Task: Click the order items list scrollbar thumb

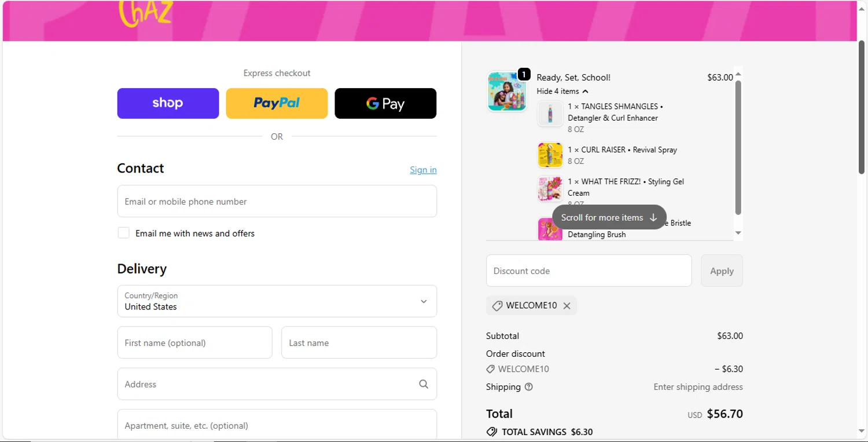Action: (738, 148)
